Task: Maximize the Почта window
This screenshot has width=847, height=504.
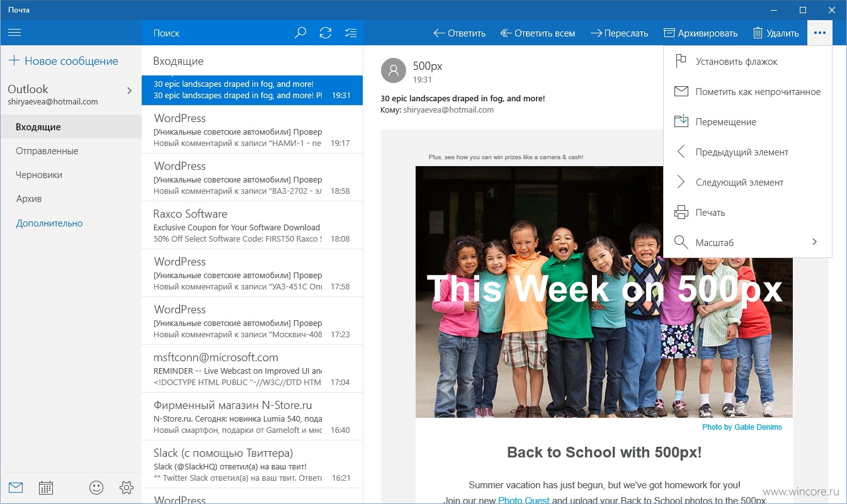Action: pos(803,9)
